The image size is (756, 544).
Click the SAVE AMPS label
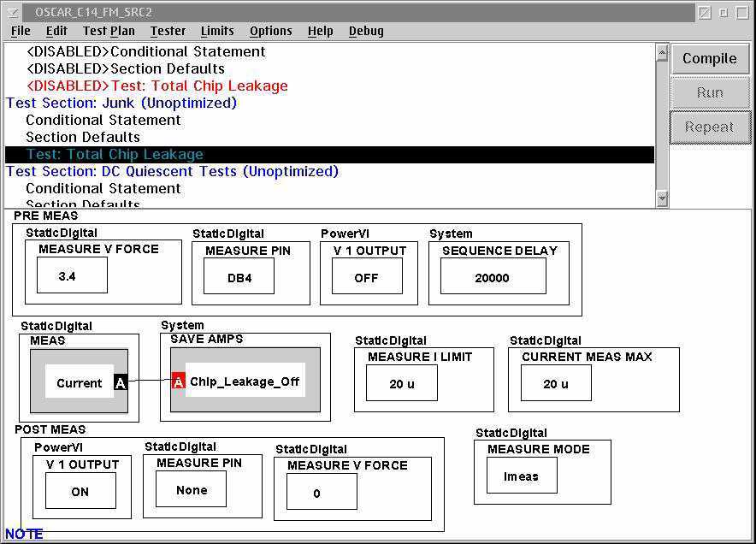coord(207,339)
